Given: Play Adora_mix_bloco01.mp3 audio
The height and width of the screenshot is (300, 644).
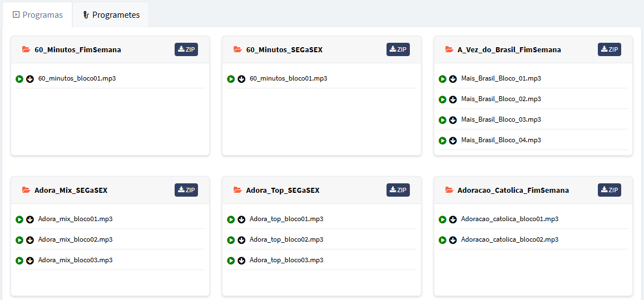Looking at the screenshot, I should (x=19, y=219).
